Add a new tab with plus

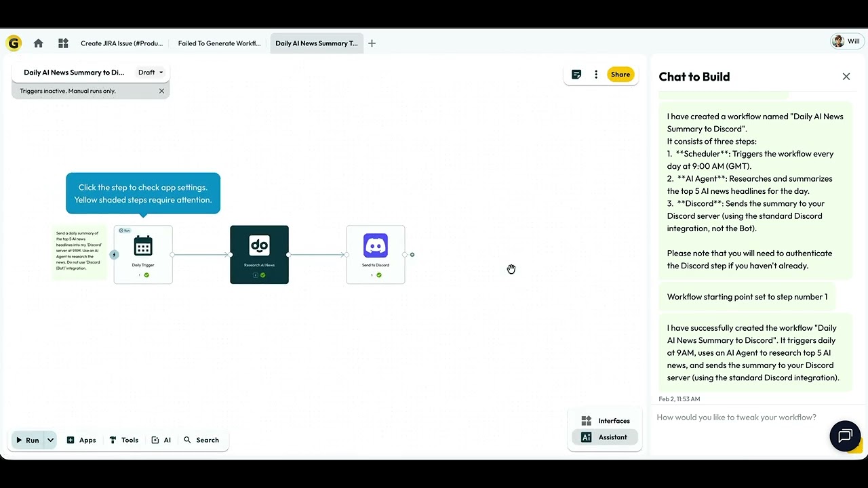pyautogui.click(x=372, y=43)
